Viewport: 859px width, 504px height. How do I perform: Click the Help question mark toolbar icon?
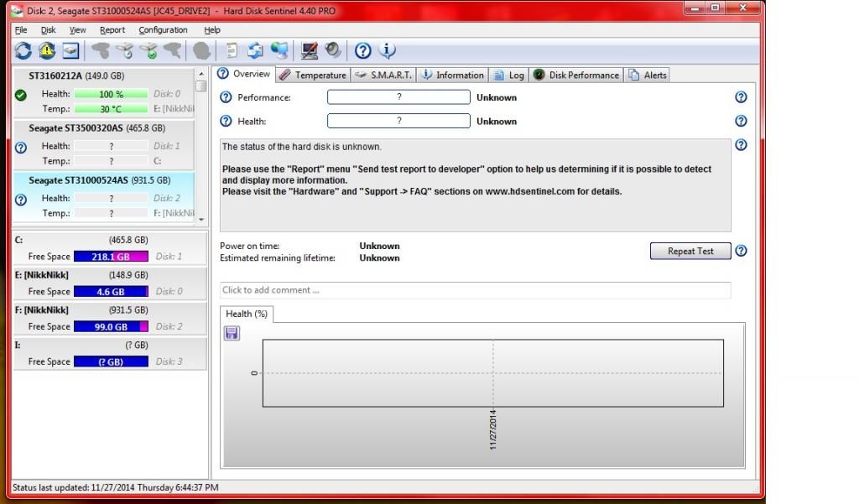coord(362,51)
